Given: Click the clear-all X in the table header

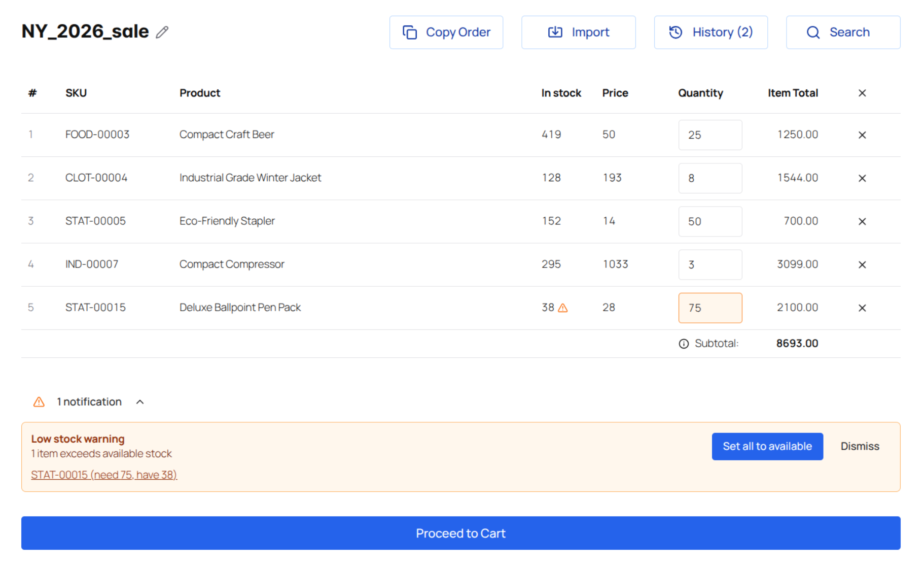Looking at the screenshot, I should pos(862,93).
